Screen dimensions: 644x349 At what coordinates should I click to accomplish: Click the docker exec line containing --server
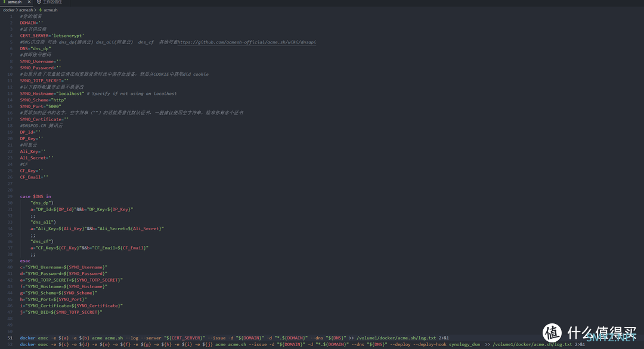[x=234, y=338]
